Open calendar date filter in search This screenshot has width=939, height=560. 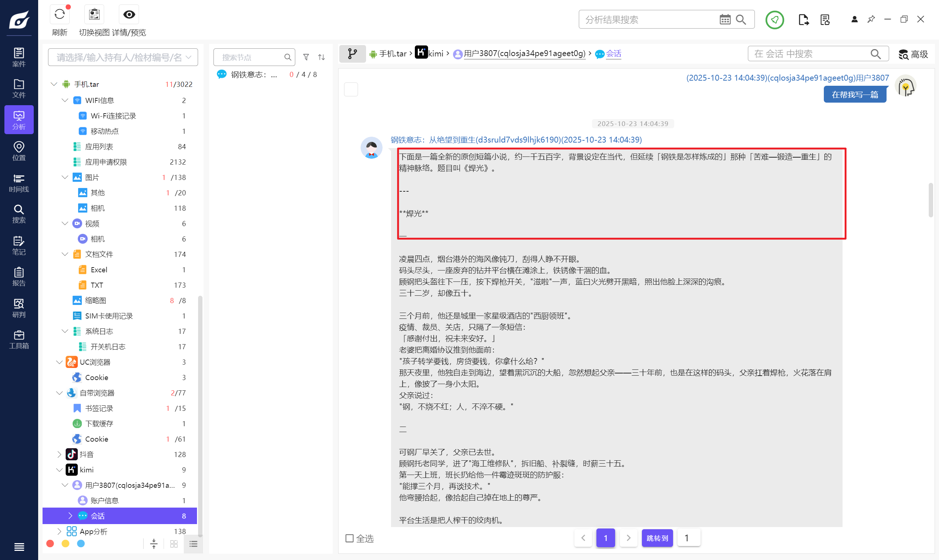(724, 20)
